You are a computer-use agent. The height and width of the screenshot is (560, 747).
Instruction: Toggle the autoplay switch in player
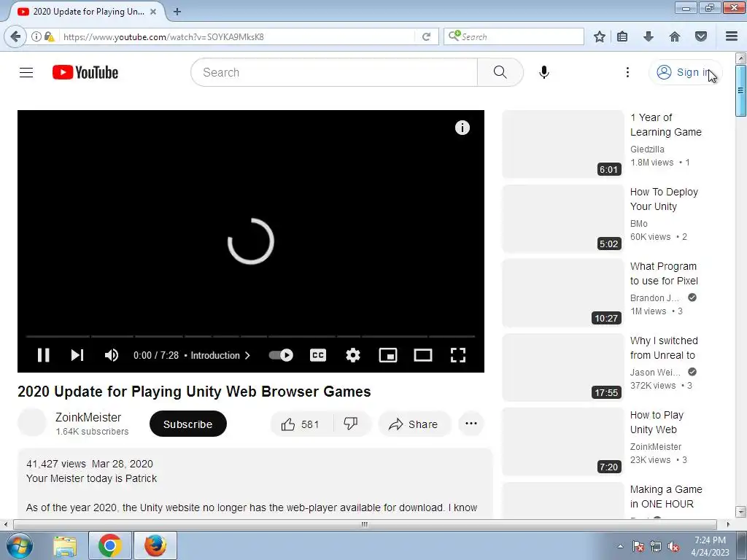(281, 355)
